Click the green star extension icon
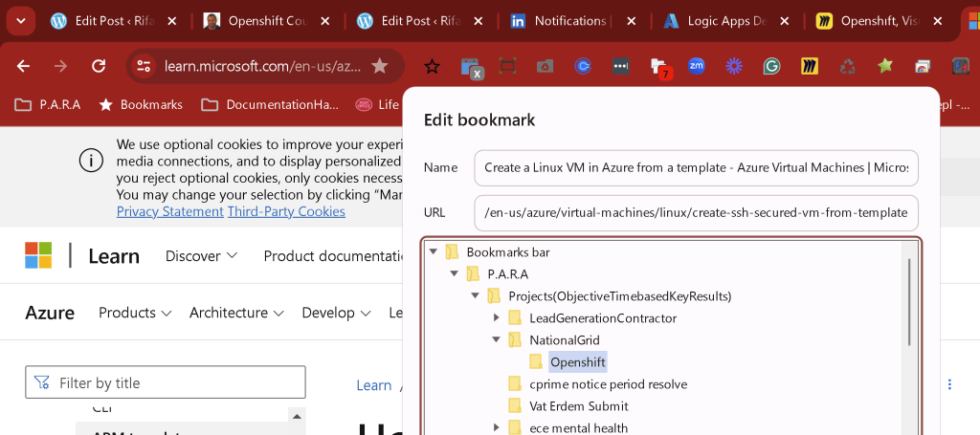The width and height of the screenshot is (980, 435). pos(885,66)
